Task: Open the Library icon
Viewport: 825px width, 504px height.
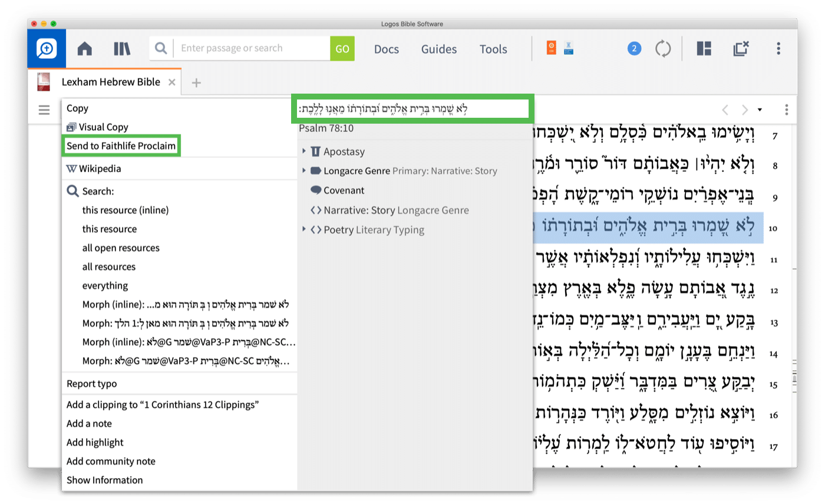Action: click(x=122, y=49)
